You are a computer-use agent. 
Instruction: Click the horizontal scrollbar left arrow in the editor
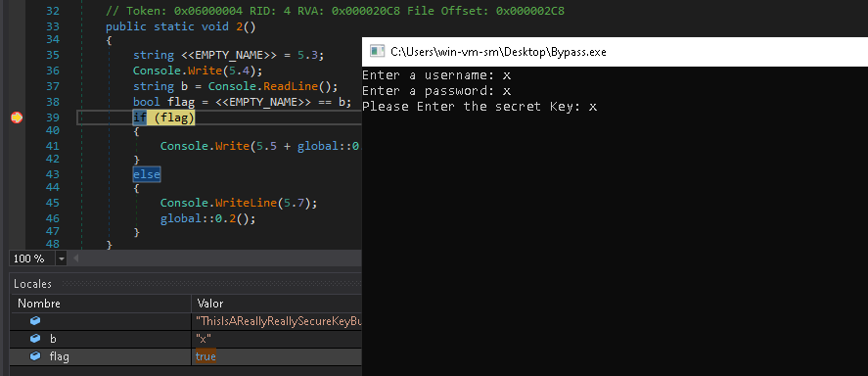pos(76,258)
